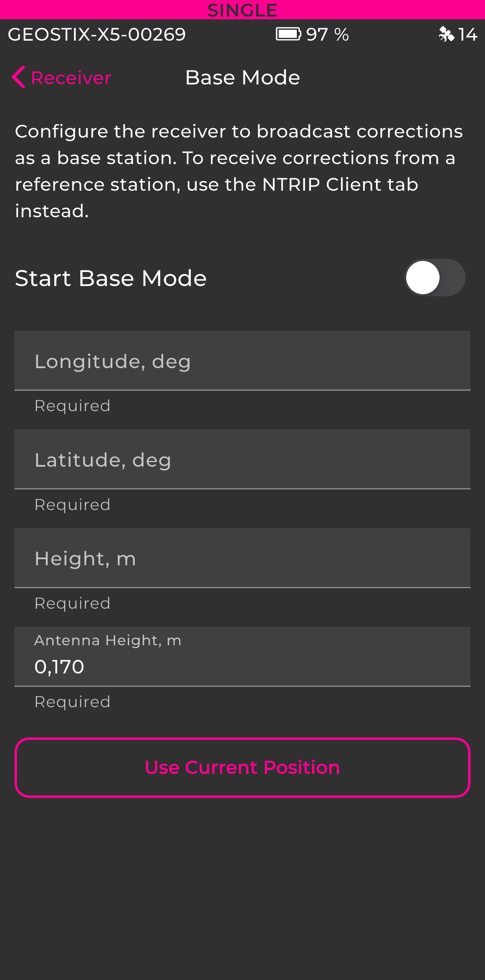Tap the Required hint under Latitude

[72, 504]
